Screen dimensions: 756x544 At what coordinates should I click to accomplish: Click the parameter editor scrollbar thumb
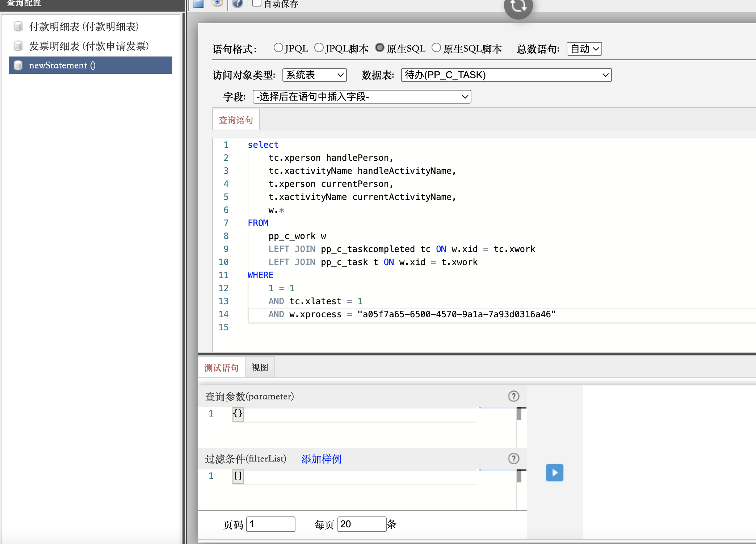click(519, 414)
